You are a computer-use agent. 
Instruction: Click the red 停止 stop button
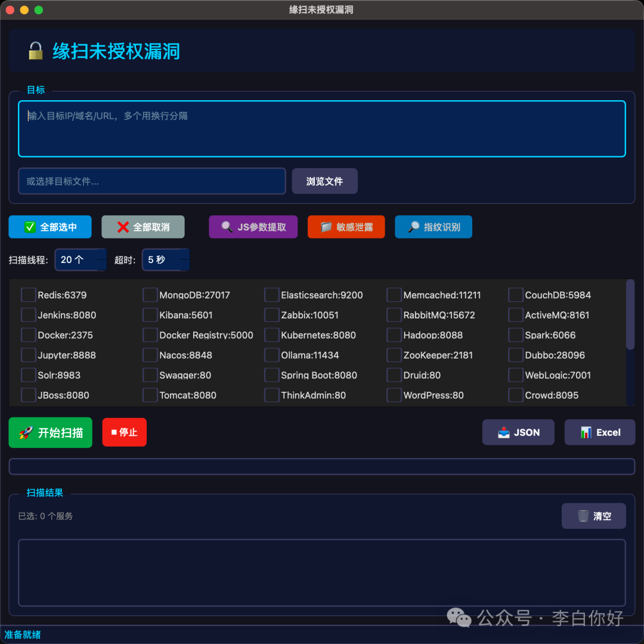click(125, 432)
